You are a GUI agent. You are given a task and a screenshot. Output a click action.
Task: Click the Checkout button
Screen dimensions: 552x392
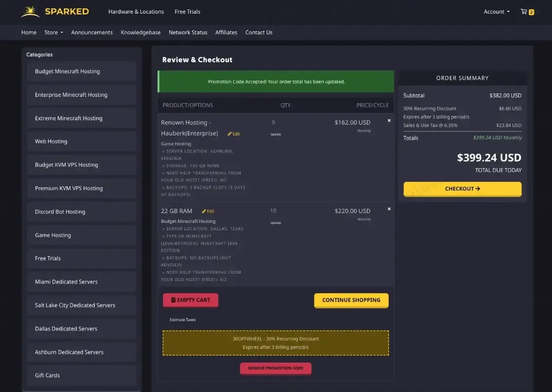[462, 189]
